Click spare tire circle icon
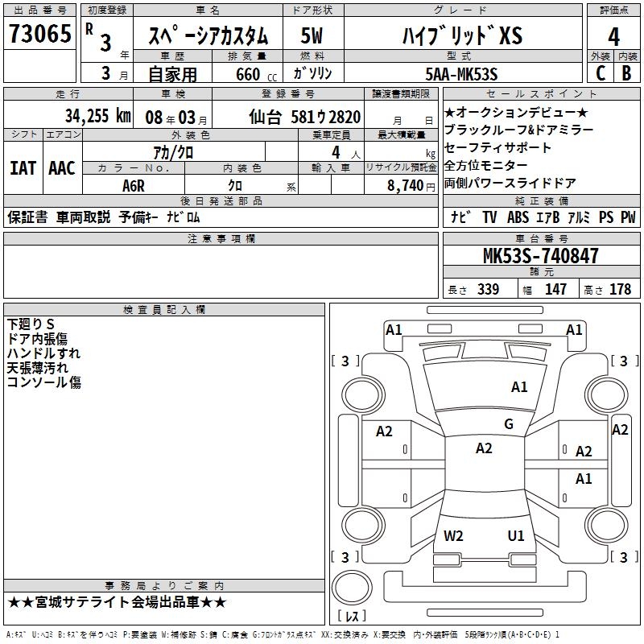Screen dimensions: 644x644 [352, 587]
